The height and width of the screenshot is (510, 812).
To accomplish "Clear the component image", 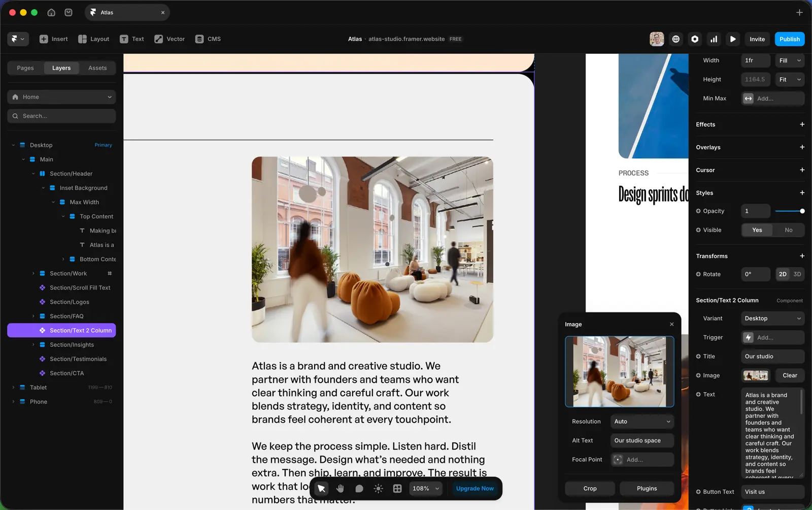I will pyautogui.click(x=790, y=375).
